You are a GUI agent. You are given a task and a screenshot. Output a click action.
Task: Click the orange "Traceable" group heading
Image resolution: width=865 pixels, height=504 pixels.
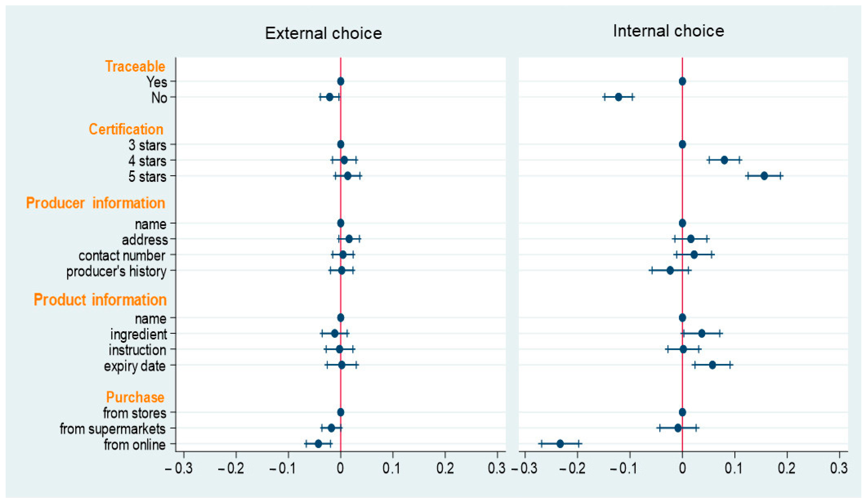135,66
